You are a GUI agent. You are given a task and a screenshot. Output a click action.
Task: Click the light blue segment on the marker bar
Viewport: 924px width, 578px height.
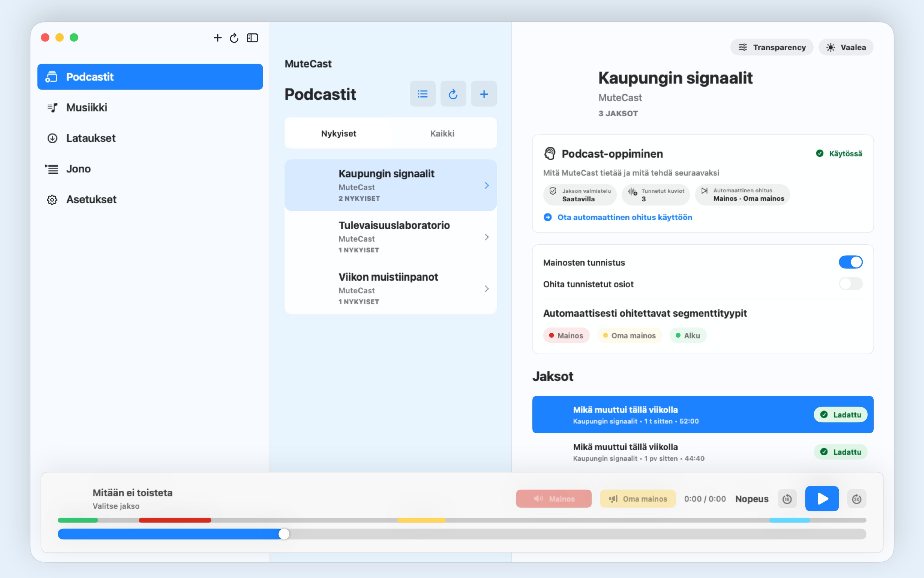pyautogui.click(x=790, y=520)
